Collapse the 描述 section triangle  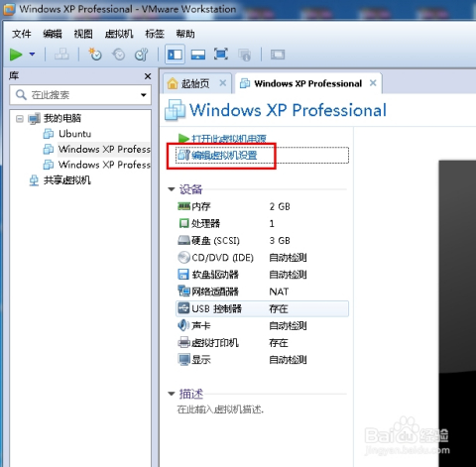(x=172, y=394)
